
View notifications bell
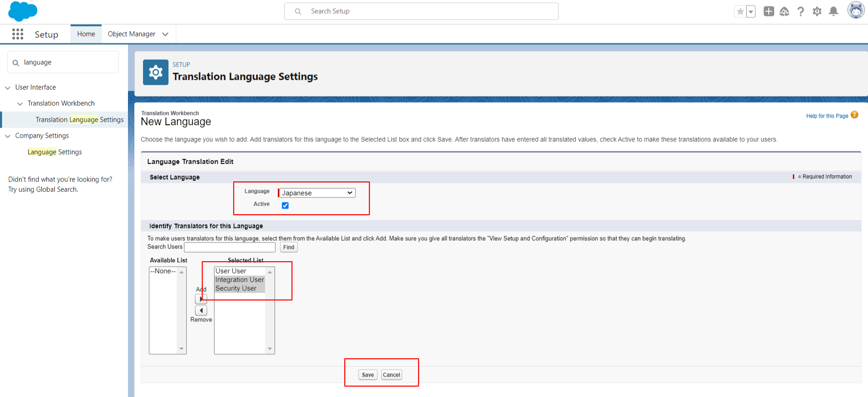833,11
